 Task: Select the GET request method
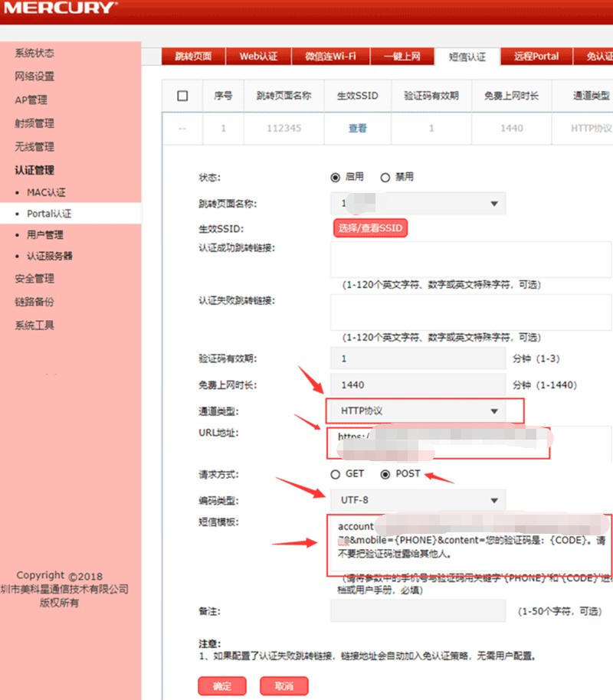(336, 474)
